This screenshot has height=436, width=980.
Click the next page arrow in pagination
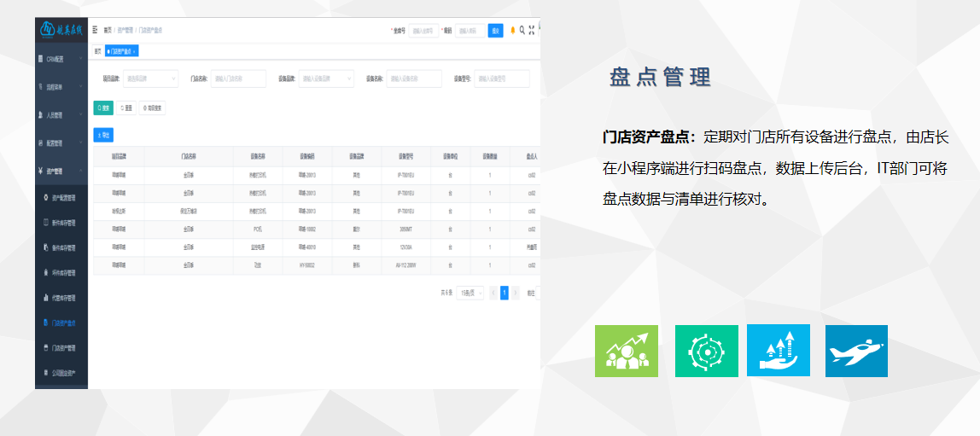(515, 293)
